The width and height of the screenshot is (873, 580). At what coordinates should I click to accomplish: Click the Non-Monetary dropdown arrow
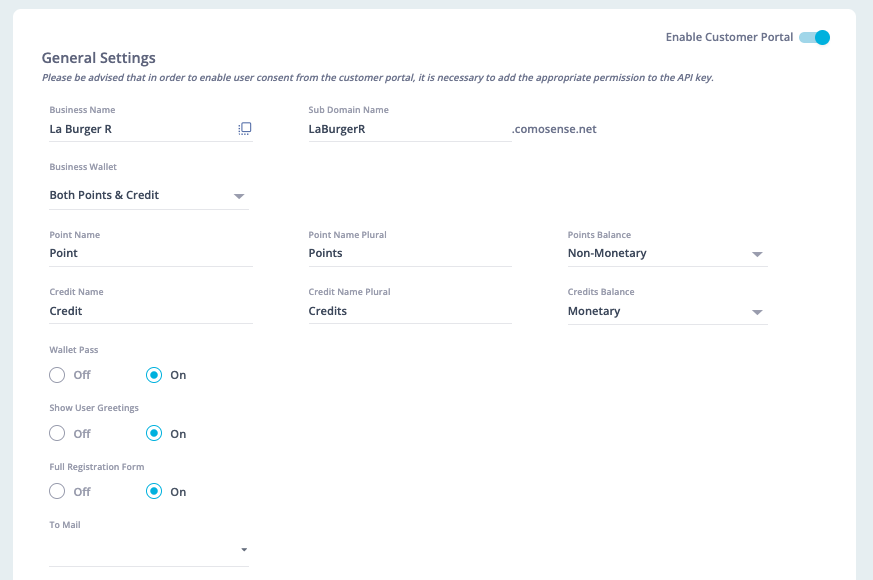point(757,254)
